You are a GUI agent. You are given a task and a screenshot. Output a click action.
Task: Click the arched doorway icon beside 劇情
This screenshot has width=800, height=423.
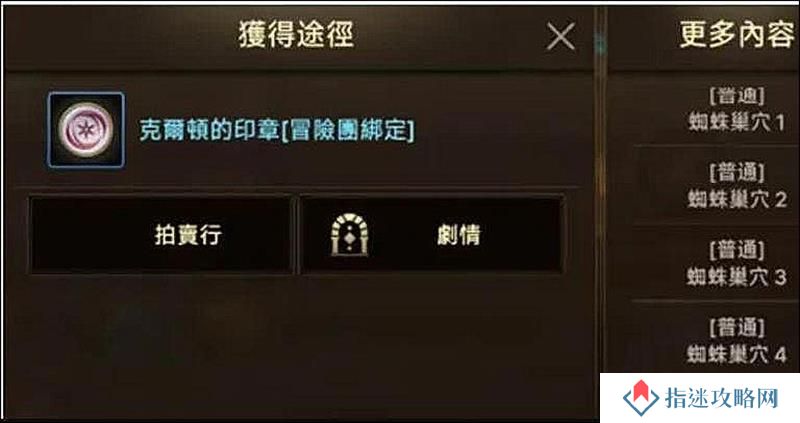pyautogui.click(x=349, y=235)
